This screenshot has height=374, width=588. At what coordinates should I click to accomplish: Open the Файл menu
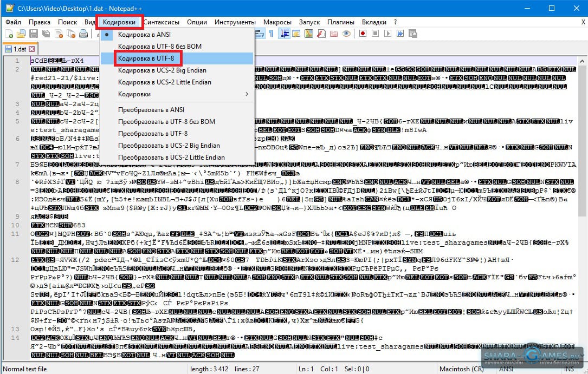click(13, 22)
